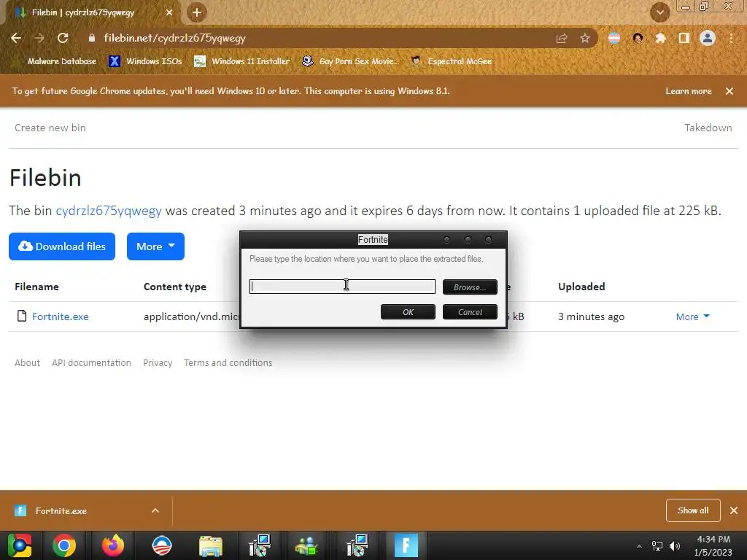Launch Firefox from the taskbar

113,545
